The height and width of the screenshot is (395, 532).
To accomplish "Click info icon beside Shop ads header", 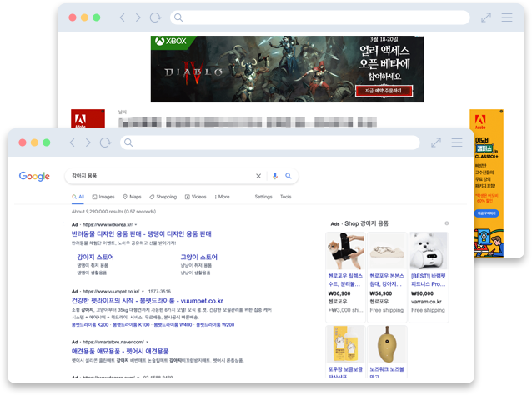I will point(447,223).
